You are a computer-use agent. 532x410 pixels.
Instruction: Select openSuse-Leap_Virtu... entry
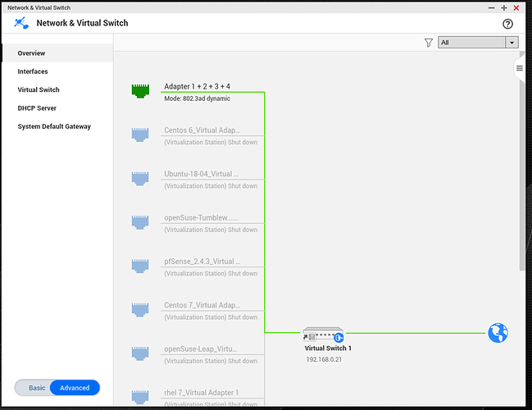[201, 349]
